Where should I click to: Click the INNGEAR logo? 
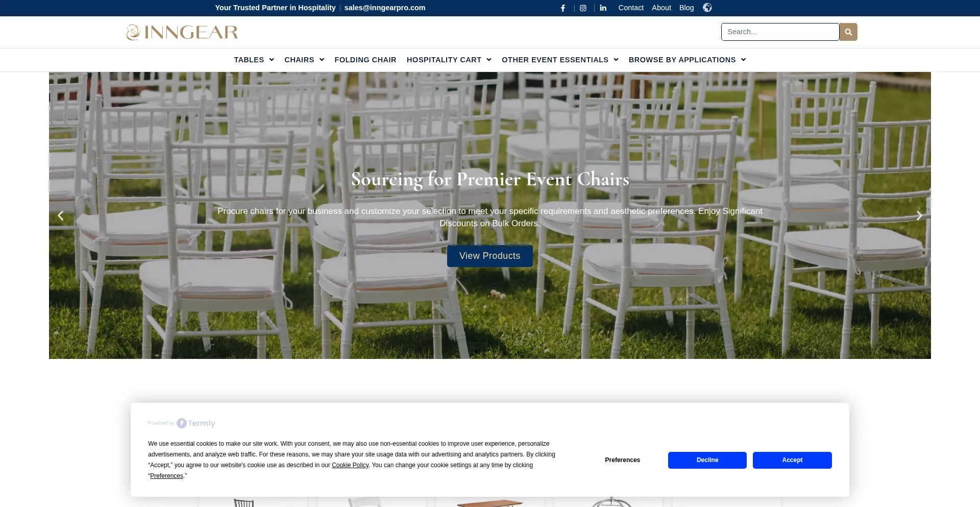pos(182,32)
